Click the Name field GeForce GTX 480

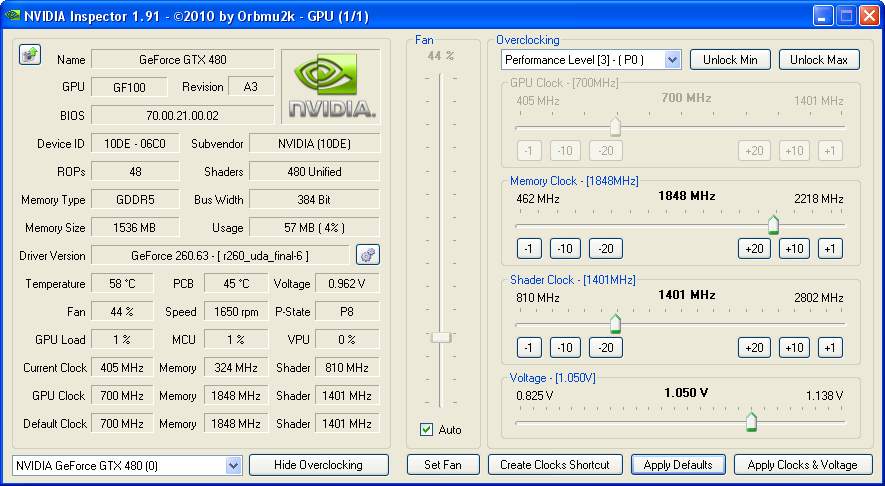pyautogui.click(x=183, y=59)
